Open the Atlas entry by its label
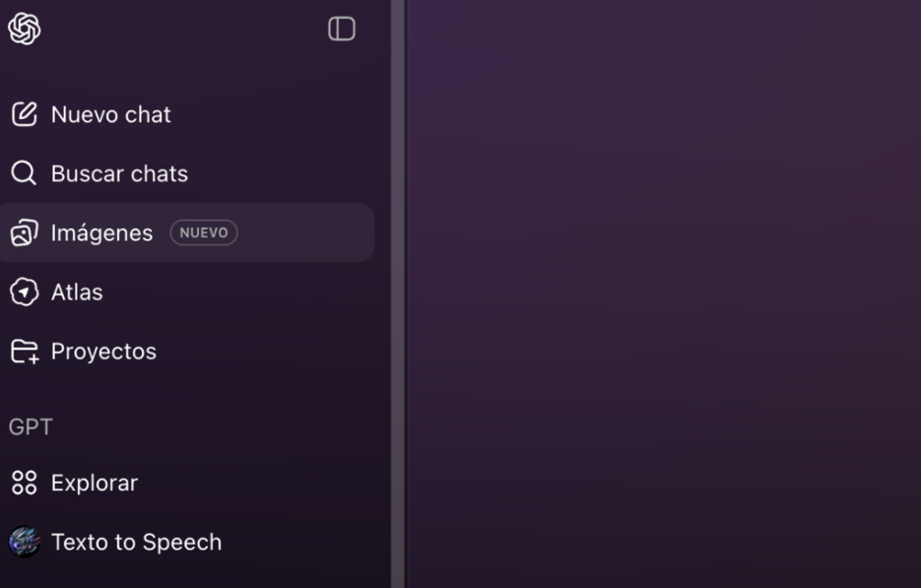Screen dimensions: 921x588 tap(77, 292)
